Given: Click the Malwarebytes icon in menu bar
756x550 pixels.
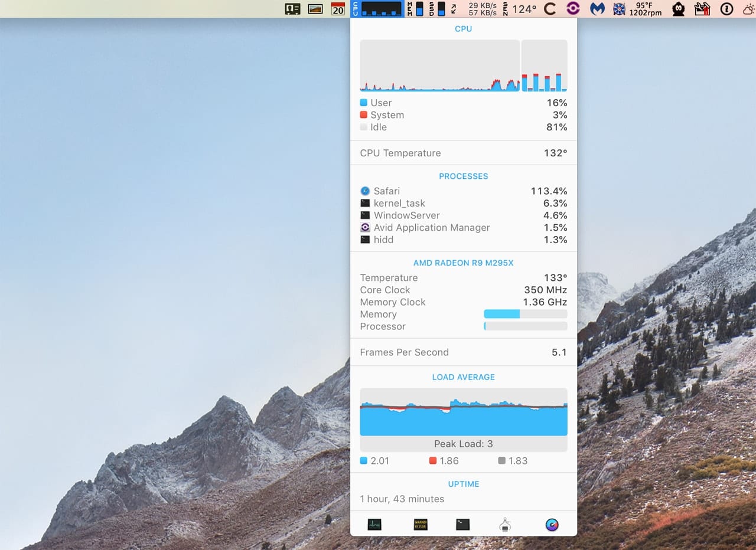Looking at the screenshot, I should tap(597, 9).
